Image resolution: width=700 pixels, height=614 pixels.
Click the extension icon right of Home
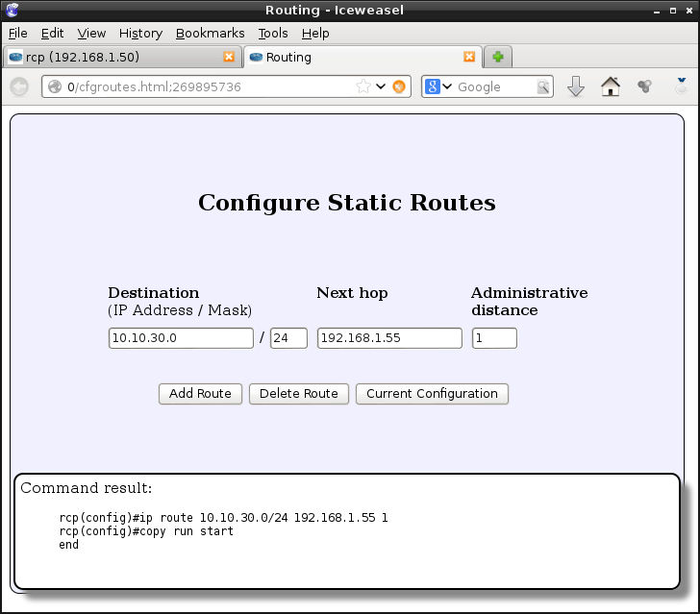[644, 86]
